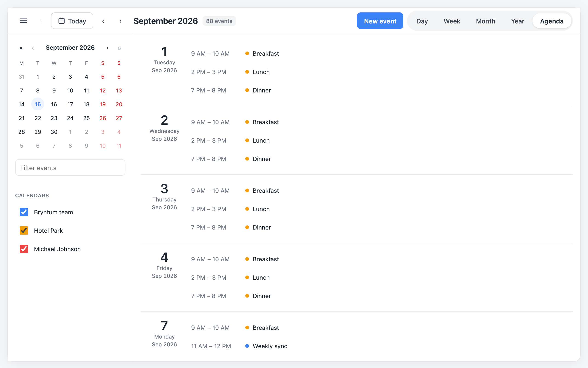Screen dimensions: 588x368
Task: Open Lunch event on Tuesday Sep 1
Action: (261, 72)
